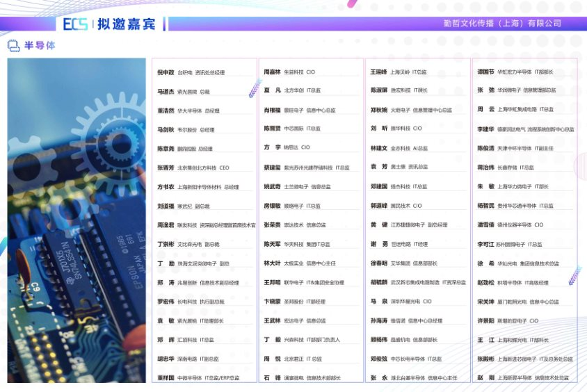The height and width of the screenshot is (392, 587).
Task: Select the 林大叶 信息中心主任 row
Action: coord(300,263)
